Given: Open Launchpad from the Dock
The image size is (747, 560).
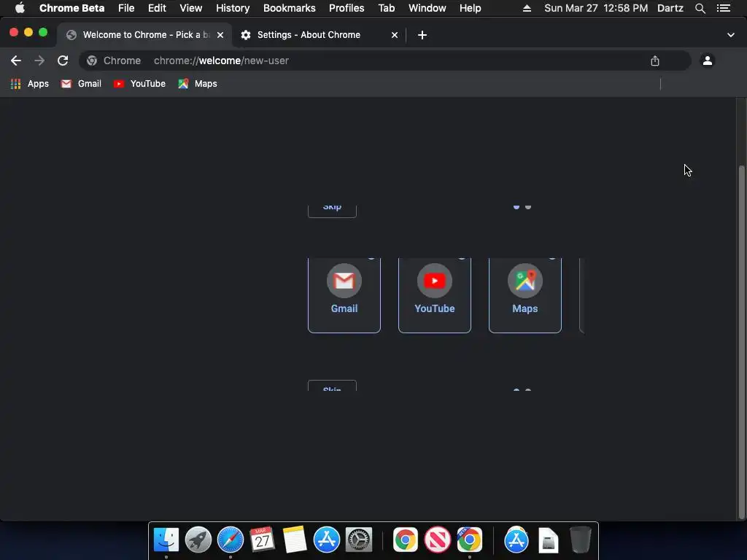Looking at the screenshot, I should [x=198, y=540].
